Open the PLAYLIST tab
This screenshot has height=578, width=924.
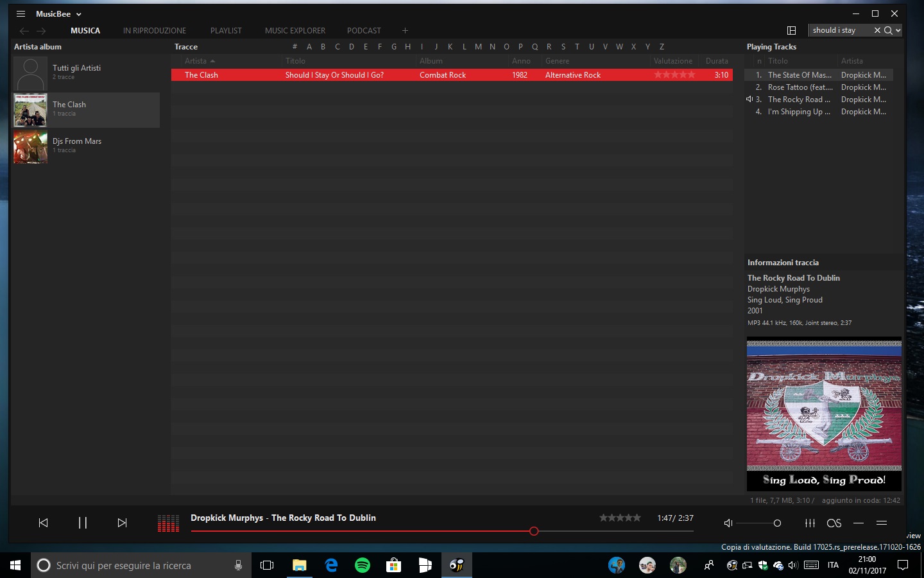tap(226, 30)
